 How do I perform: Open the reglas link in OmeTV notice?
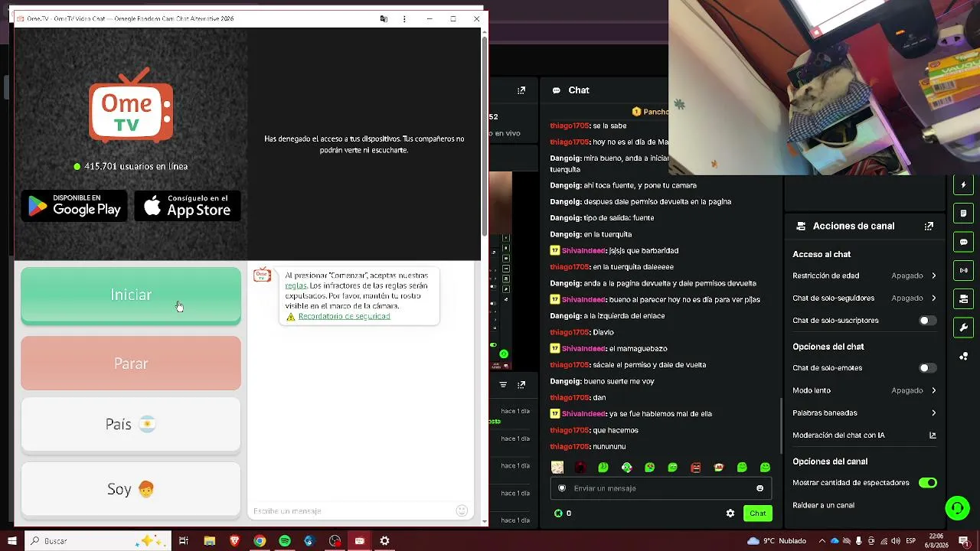point(296,285)
